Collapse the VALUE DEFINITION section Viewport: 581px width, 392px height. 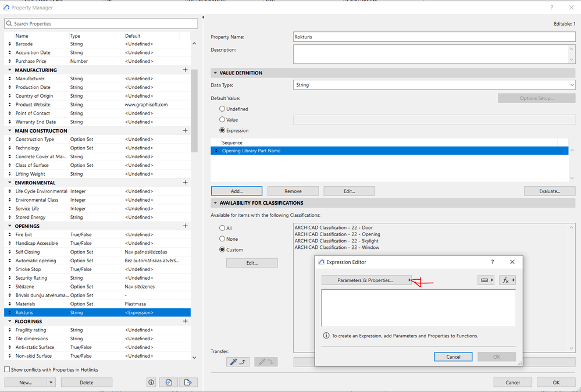coord(215,73)
